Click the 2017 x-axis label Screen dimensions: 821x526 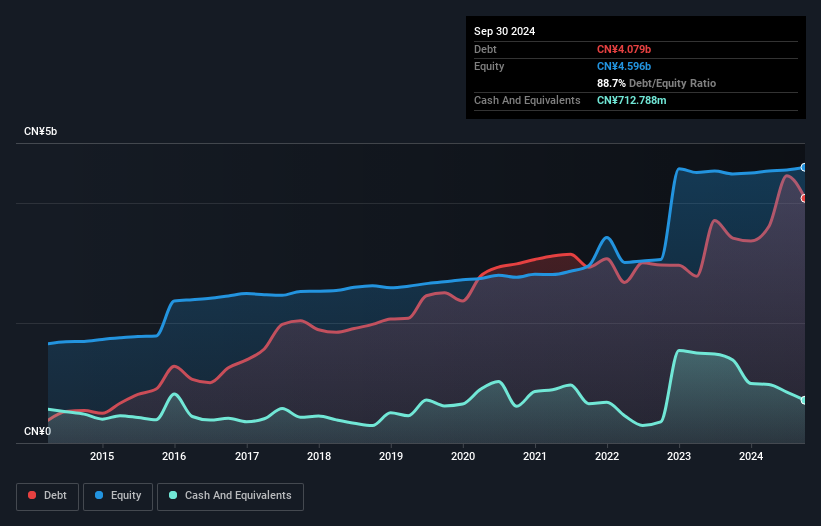coord(247,456)
